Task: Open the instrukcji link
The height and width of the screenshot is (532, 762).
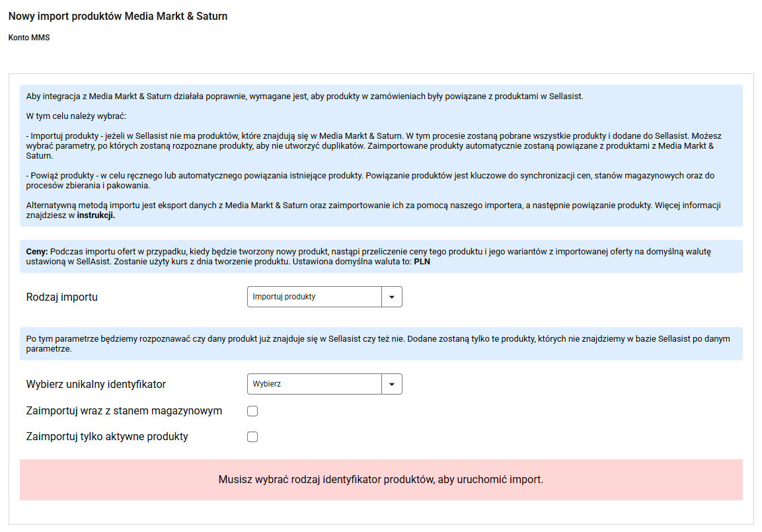Action: click(x=96, y=215)
